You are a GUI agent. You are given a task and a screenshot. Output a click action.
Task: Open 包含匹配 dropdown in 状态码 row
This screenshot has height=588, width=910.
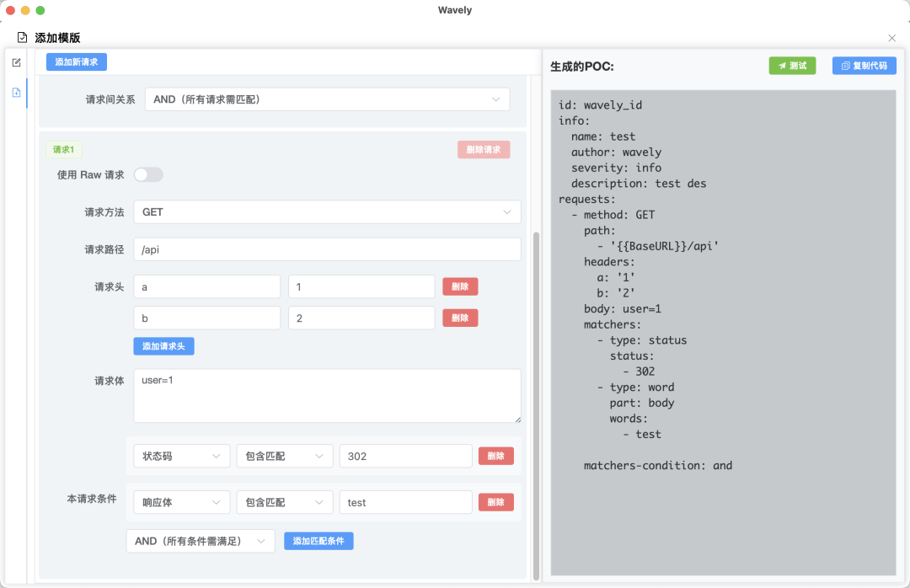pyautogui.click(x=285, y=457)
